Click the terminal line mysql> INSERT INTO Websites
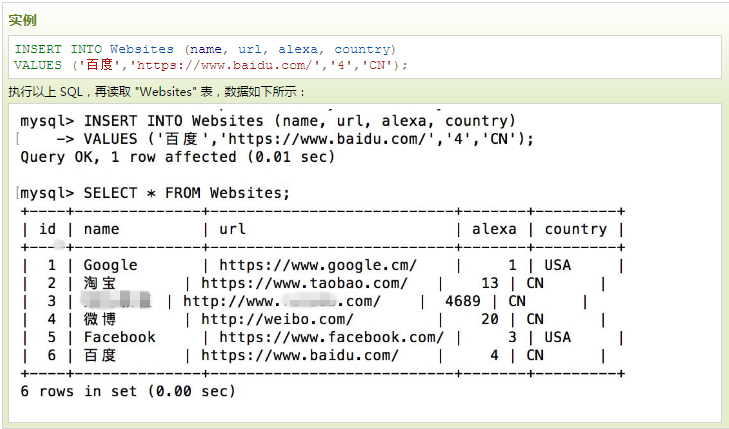This screenshot has width=729, height=429. pos(268,121)
